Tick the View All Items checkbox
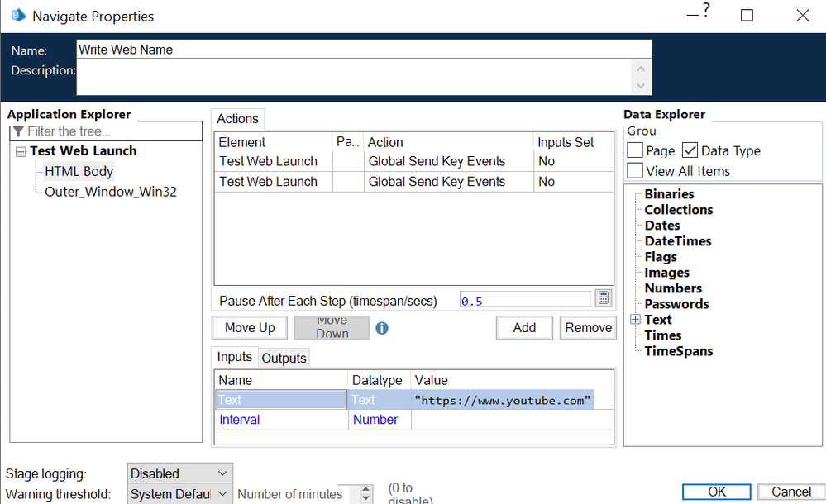 click(635, 171)
